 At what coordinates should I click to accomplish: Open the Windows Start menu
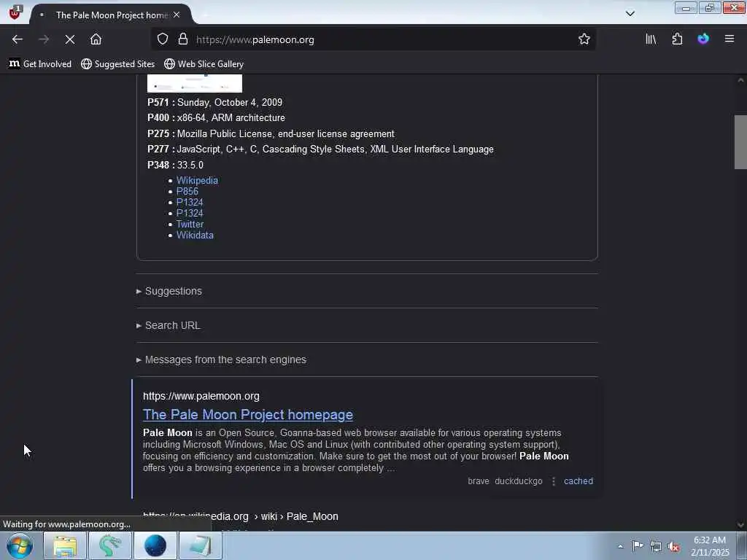tap(20, 545)
